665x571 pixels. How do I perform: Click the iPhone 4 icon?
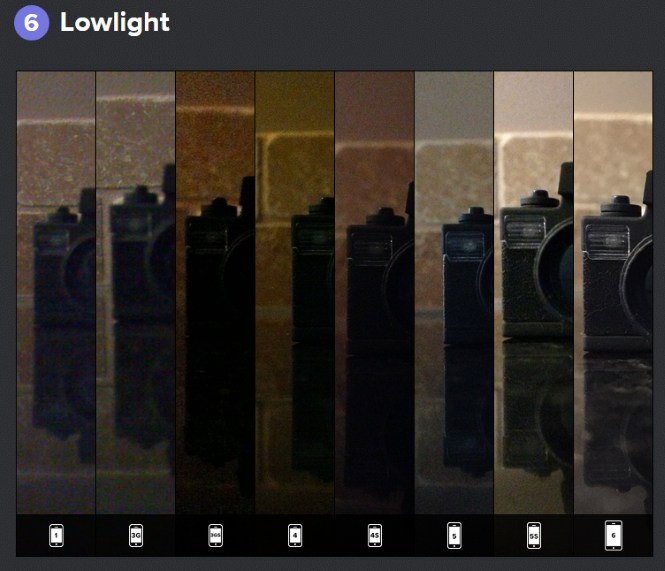pos(295,535)
